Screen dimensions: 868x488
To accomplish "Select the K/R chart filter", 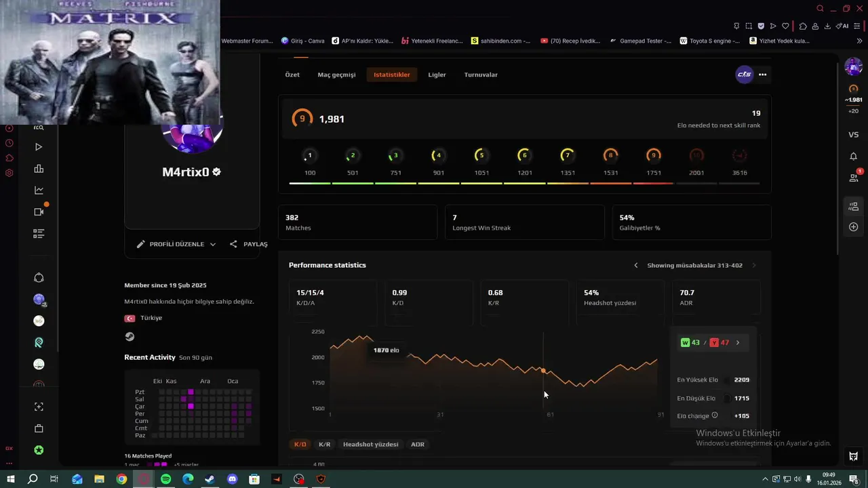I will pos(325,444).
